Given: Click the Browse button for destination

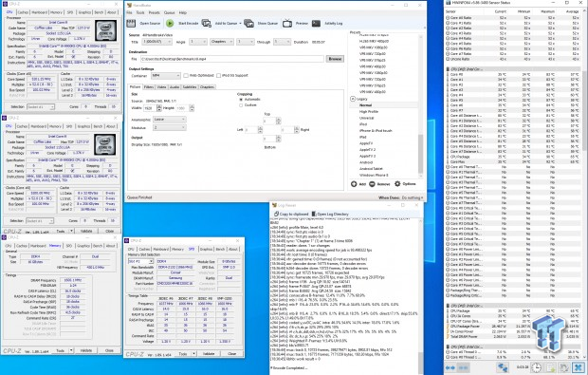Looking at the screenshot, I should (x=335, y=59).
